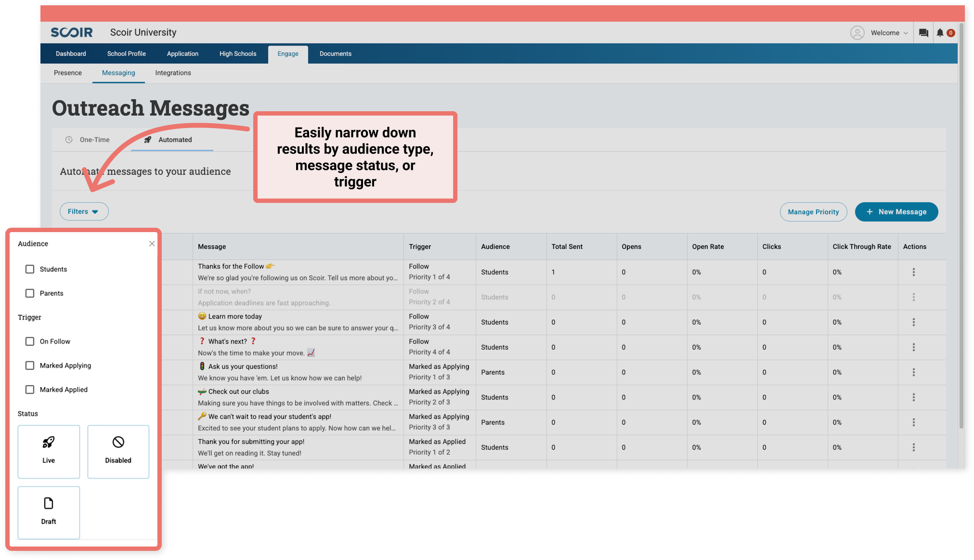Toggle the On Follow trigger checkbox
Viewport: 974px width, 560px height.
point(30,341)
